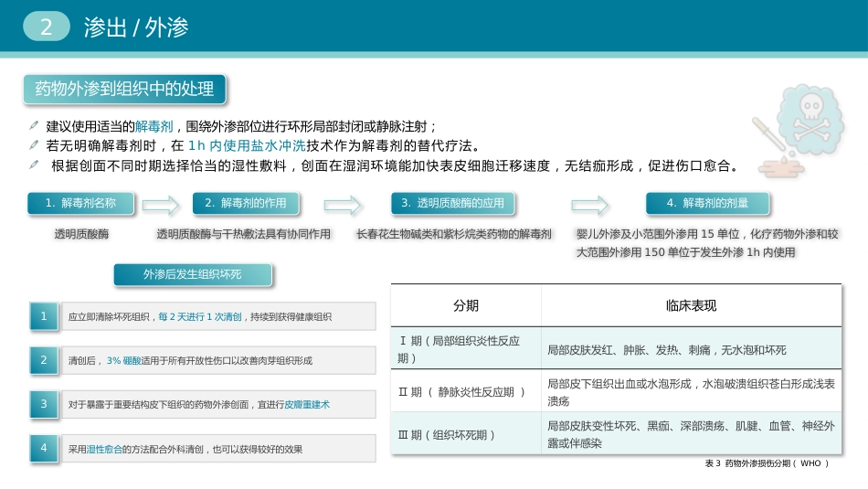868x489 pixels.
Task: Select the box 3. 透明质酸酶的应用
Action: 453,203
